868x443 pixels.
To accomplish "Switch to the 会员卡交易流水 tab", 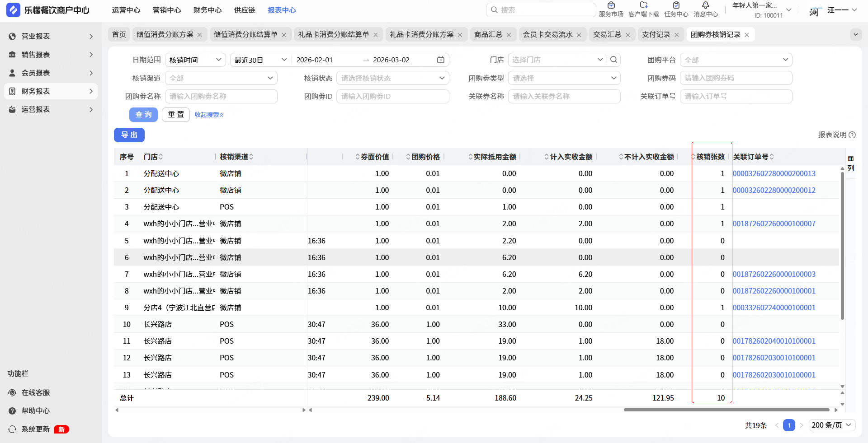I will (547, 34).
